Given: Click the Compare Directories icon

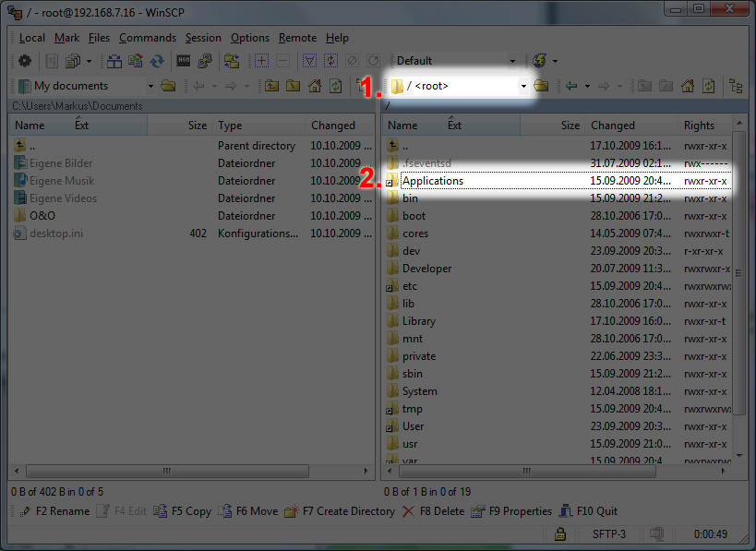Looking at the screenshot, I should pyautogui.click(x=114, y=61).
